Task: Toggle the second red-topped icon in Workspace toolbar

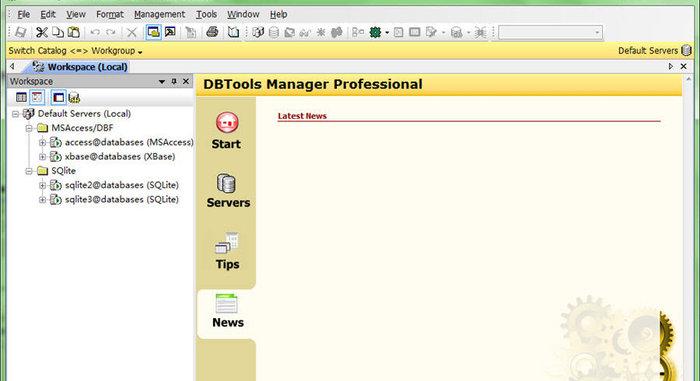Action: (37, 97)
